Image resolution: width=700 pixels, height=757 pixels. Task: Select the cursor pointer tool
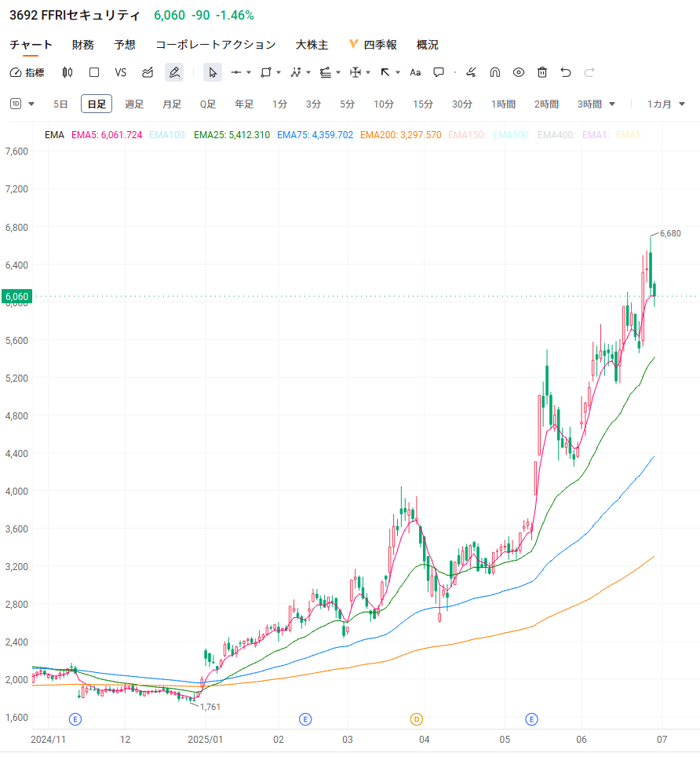coord(213,72)
